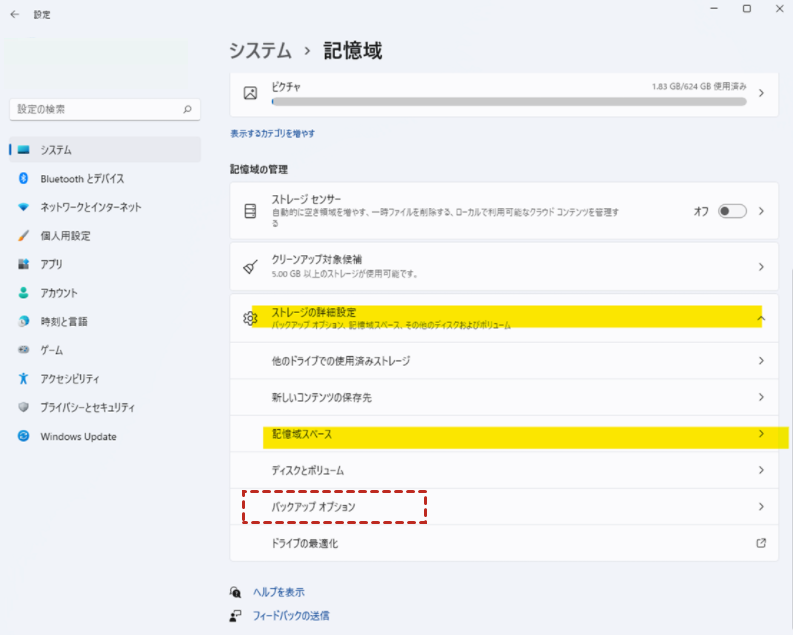Click the shield icon for プライバシーとセキュリティ
The width and height of the screenshot is (793, 635).
point(23,407)
